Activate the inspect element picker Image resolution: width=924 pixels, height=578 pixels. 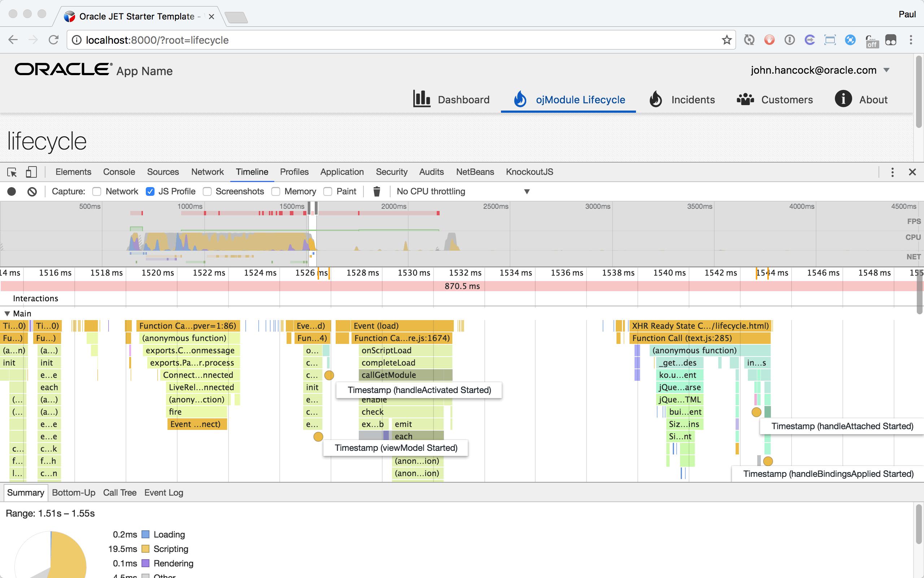click(12, 172)
